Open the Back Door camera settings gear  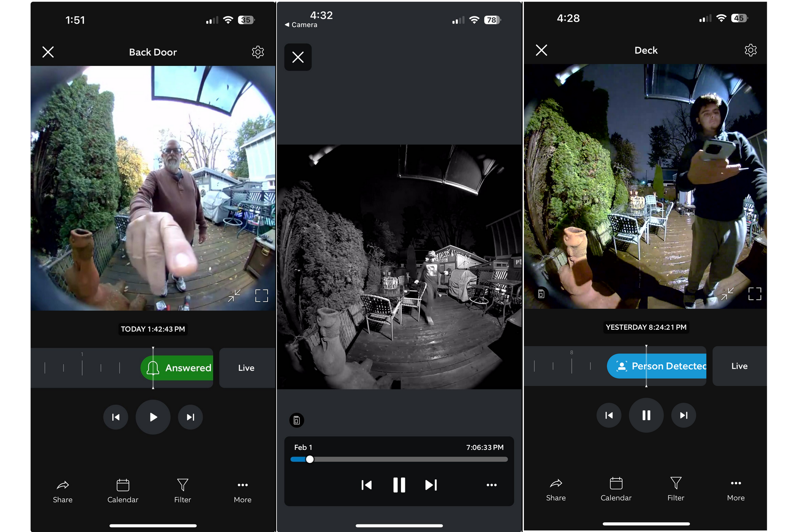pyautogui.click(x=258, y=52)
